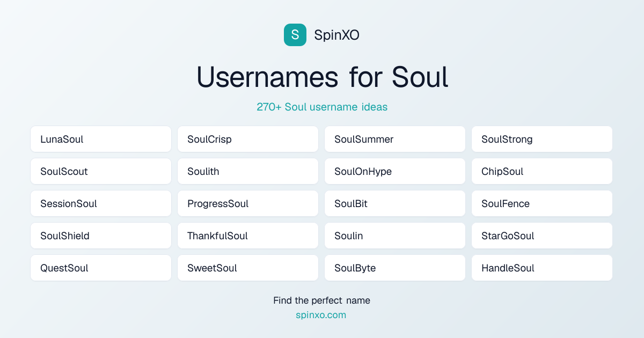Click the 270+ Soul username ideas subtitle
Image resolution: width=644 pixels, height=338 pixels.
click(x=322, y=107)
